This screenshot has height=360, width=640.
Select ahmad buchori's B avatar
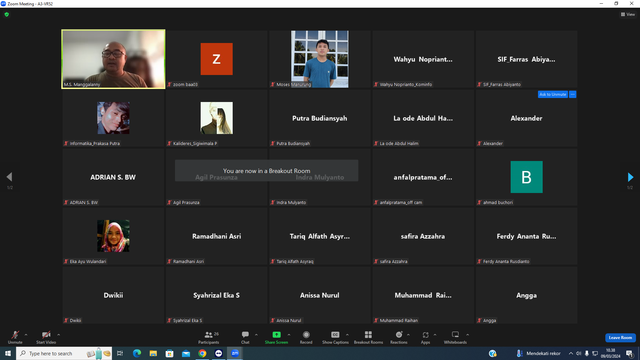pos(527,177)
